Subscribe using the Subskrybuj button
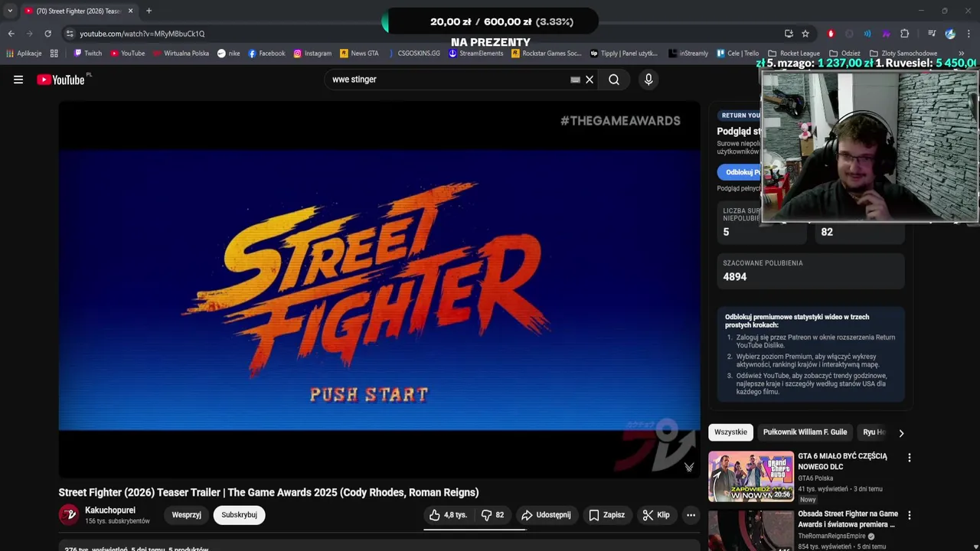Image resolution: width=980 pixels, height=551 pixels. pyautogui.click(x=239, y=515)
